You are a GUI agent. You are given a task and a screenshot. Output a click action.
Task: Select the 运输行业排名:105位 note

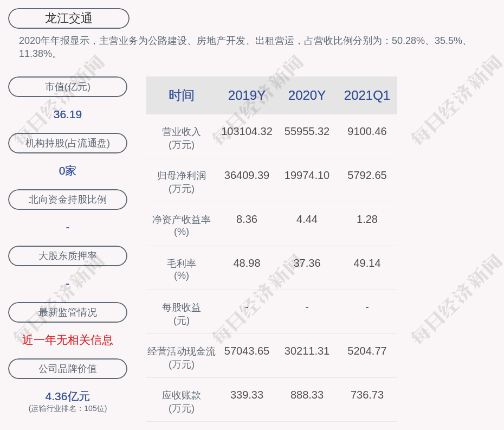pos(68,408)
